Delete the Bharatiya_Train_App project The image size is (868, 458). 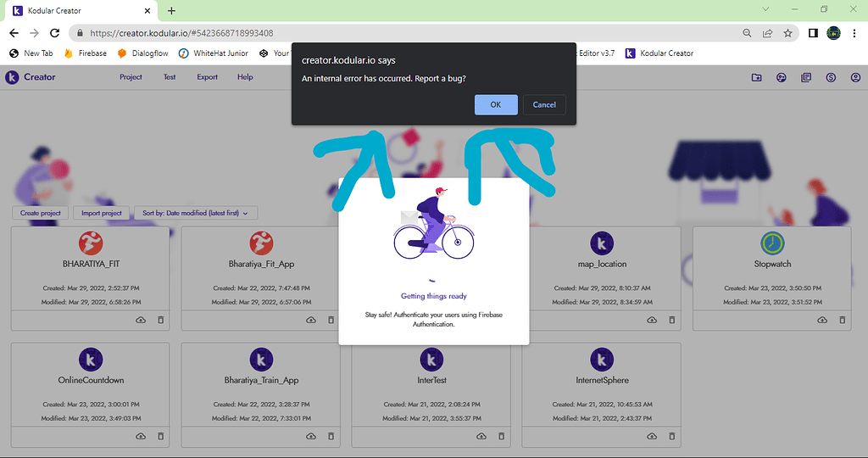pyautogui.click(x=331, y=437)
